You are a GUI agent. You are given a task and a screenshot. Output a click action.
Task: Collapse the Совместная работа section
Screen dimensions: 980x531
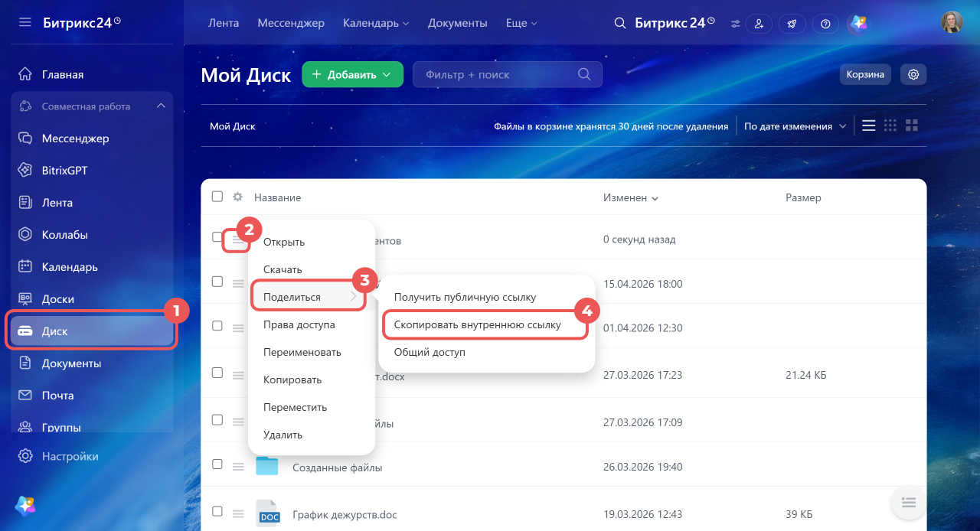pyautogui.click(x=160, y=106)
